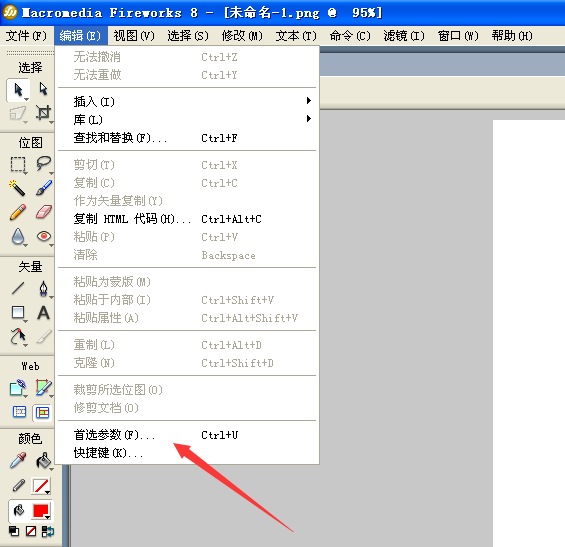Toggle the Hide Slices and Hotspots button
565x547 pixels.
coord(19,412)
